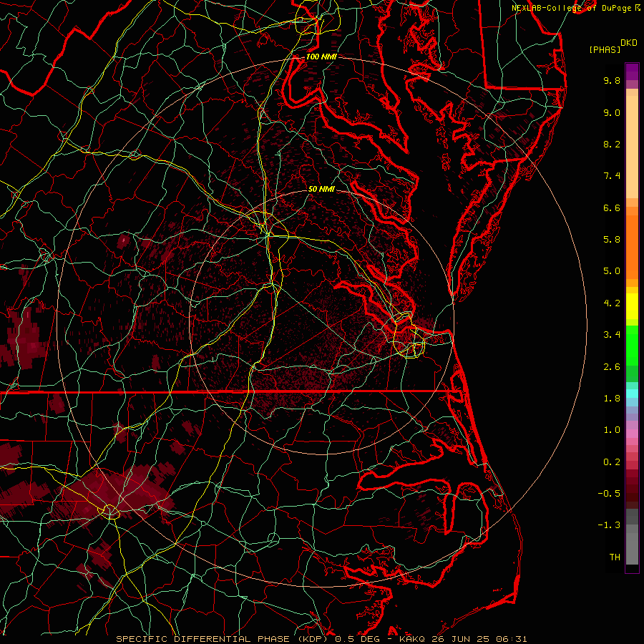This screenshot has height=644, width=644.
Task: Click the 50 NMI range ring label
Action: pos(321,189)
